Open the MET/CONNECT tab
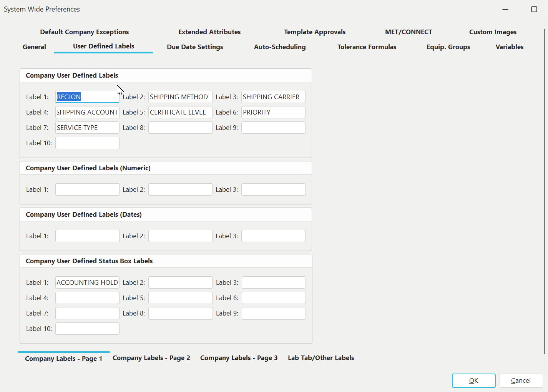The image size is (548, 392). click(x=409, y=32)
